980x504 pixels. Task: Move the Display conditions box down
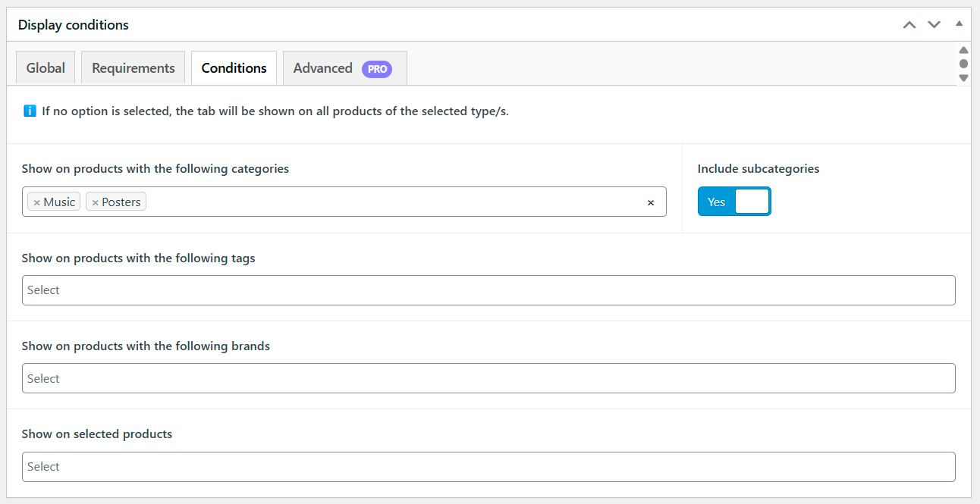point(934,24)
